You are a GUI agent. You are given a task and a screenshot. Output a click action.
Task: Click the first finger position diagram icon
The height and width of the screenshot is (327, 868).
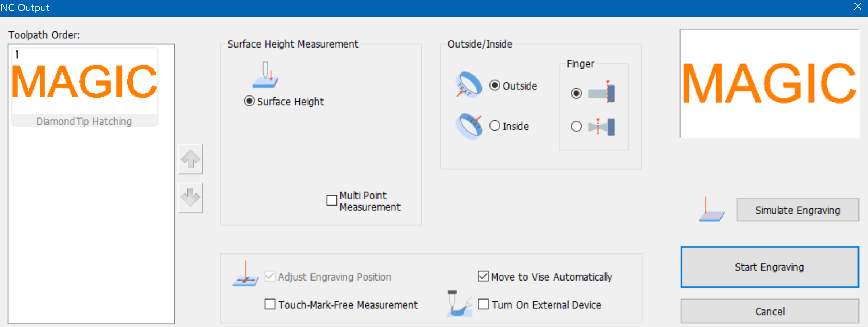point(601,93)
